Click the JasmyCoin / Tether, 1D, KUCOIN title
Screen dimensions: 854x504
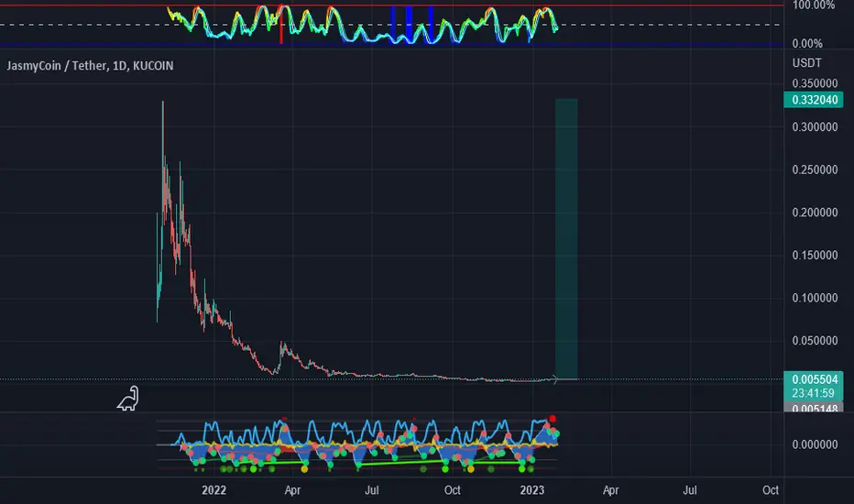(90, 65)
